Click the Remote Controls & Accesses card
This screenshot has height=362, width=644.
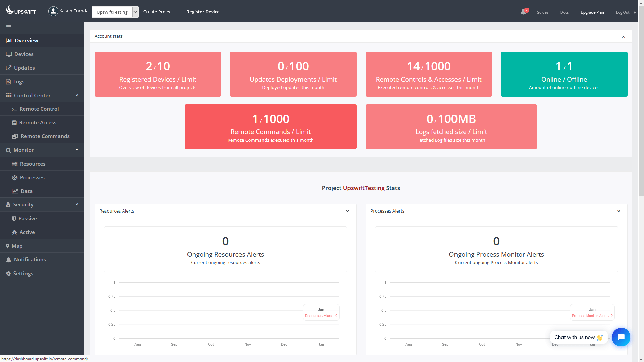click(x=429, y=74)
